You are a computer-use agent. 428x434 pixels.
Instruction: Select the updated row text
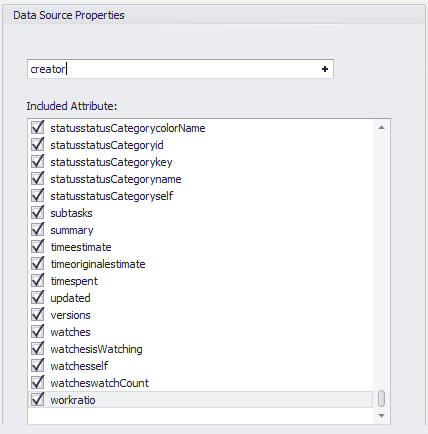[x=70, y=298]
